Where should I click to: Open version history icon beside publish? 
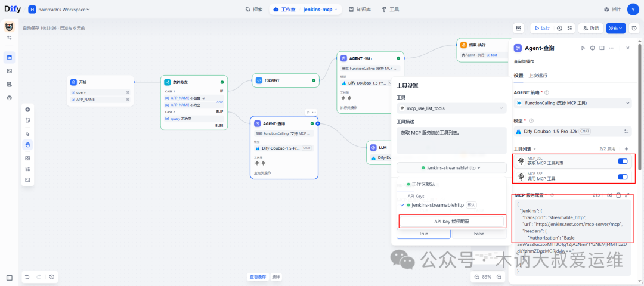pyautogui.click(x=634, y=29)
